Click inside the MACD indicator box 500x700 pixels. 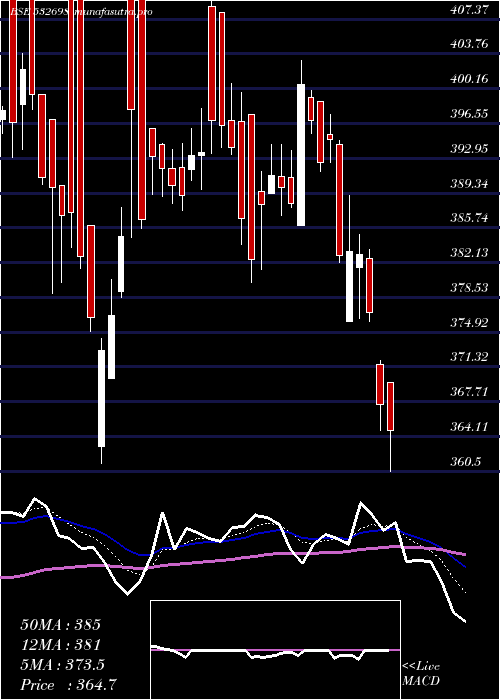(275, 650)
